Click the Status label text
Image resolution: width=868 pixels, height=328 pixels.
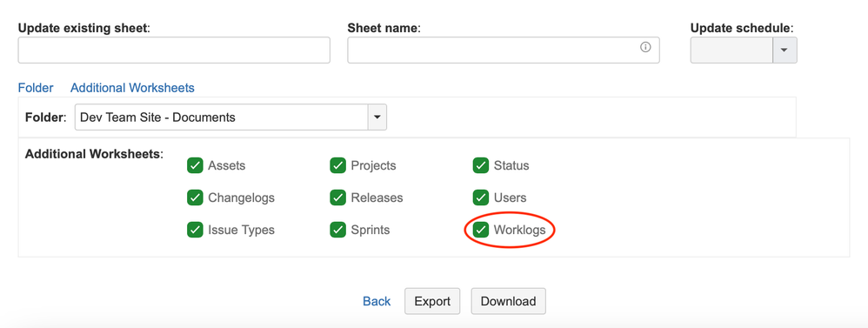pyautogui.click(x=511, y=165)
